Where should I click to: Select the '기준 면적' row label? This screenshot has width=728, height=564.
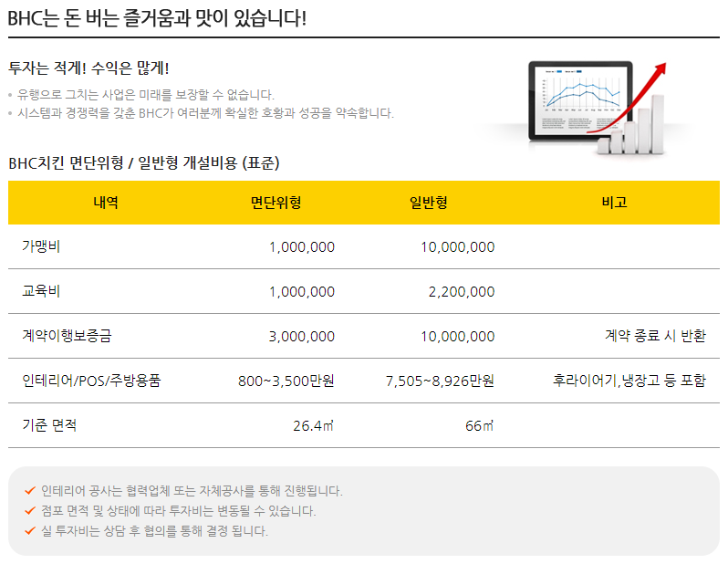(49, 425)
